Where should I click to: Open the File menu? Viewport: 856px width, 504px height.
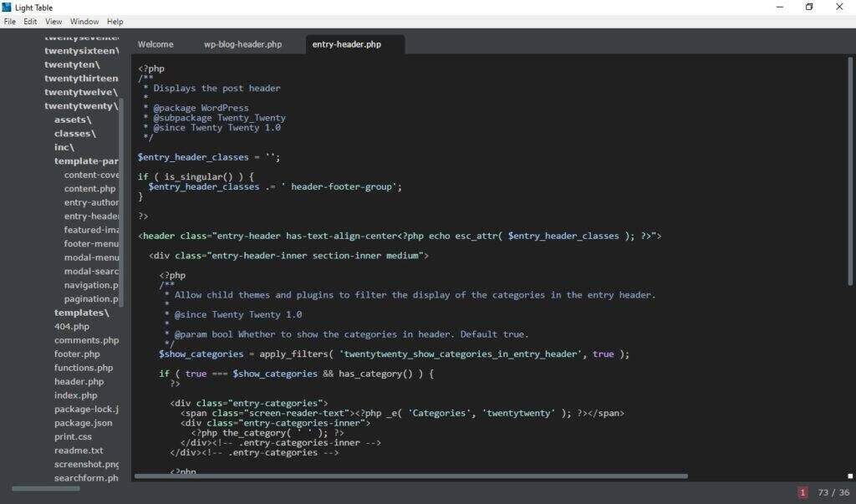(10, 22)
